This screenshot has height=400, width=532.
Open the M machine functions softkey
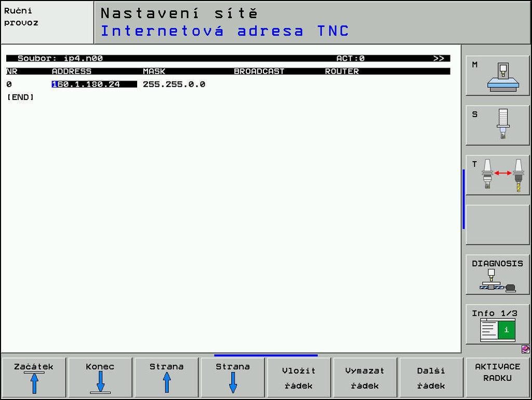point(497,75)
